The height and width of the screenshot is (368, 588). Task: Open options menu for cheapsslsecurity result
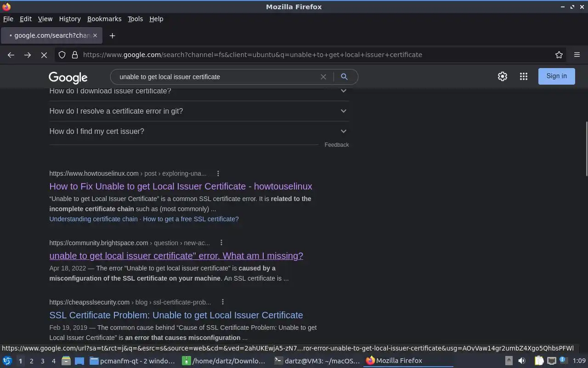(223, 302)
